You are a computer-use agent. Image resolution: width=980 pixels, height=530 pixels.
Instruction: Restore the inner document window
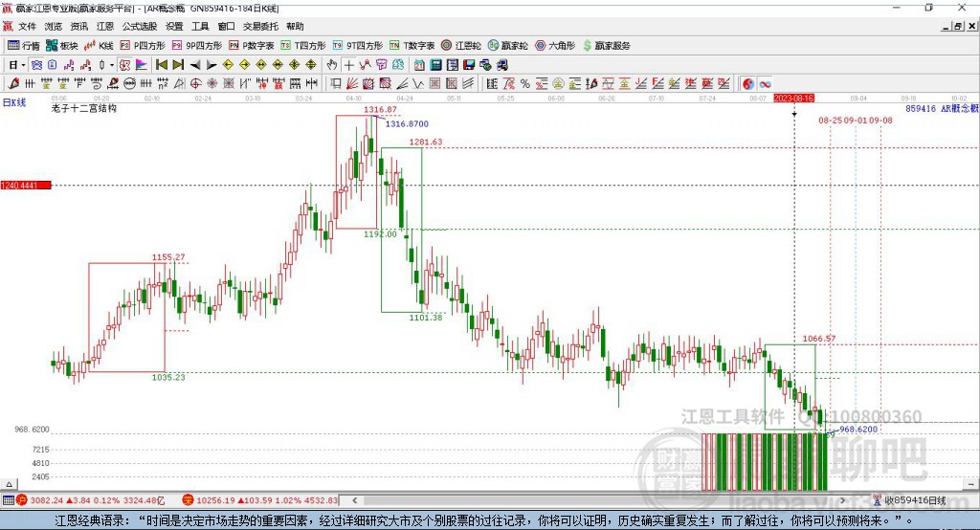957,26
